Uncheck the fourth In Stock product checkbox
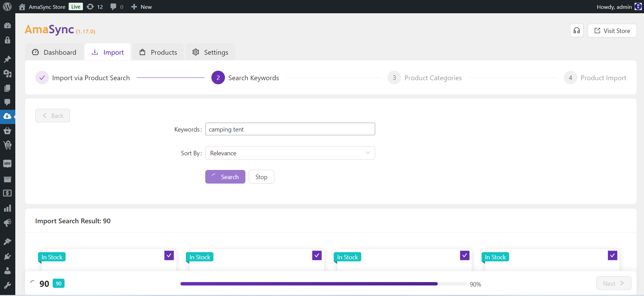The height and width of the screenshot is (296, 644). pos(613,255)
